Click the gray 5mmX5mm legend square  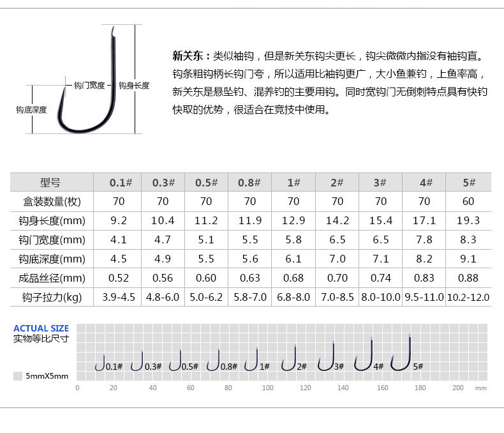18,376
